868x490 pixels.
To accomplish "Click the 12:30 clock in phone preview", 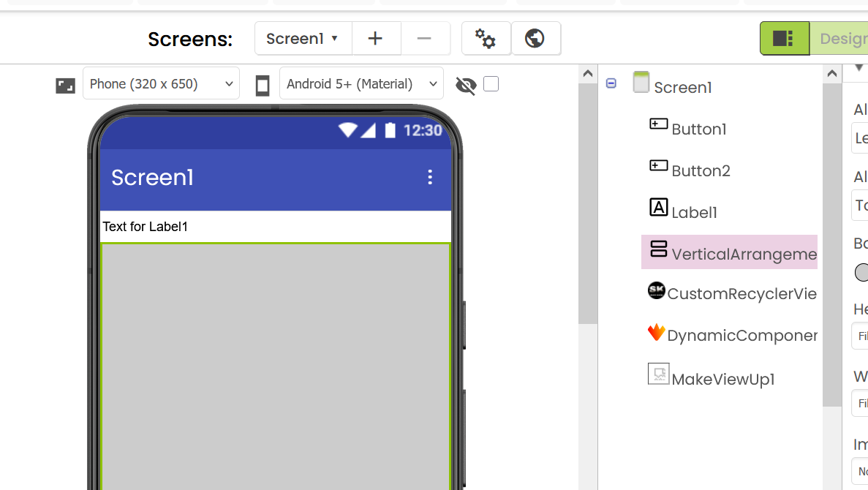I will [423, 131].
